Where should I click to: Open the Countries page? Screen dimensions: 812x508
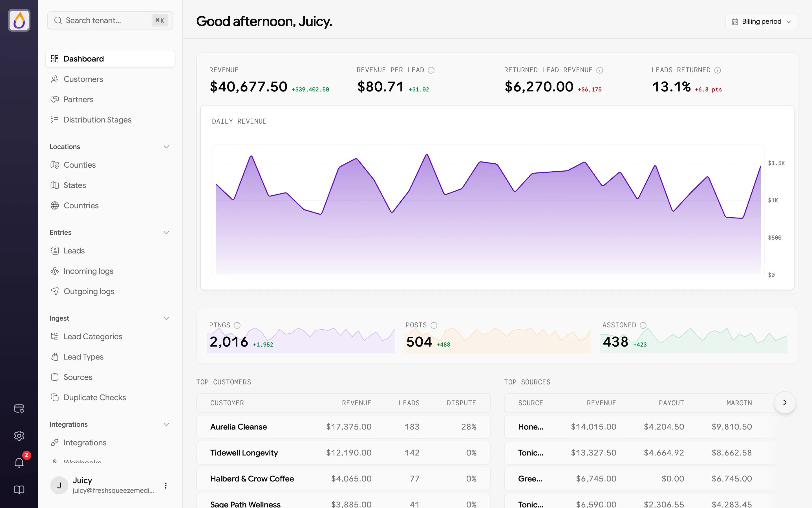pos(110,206)
